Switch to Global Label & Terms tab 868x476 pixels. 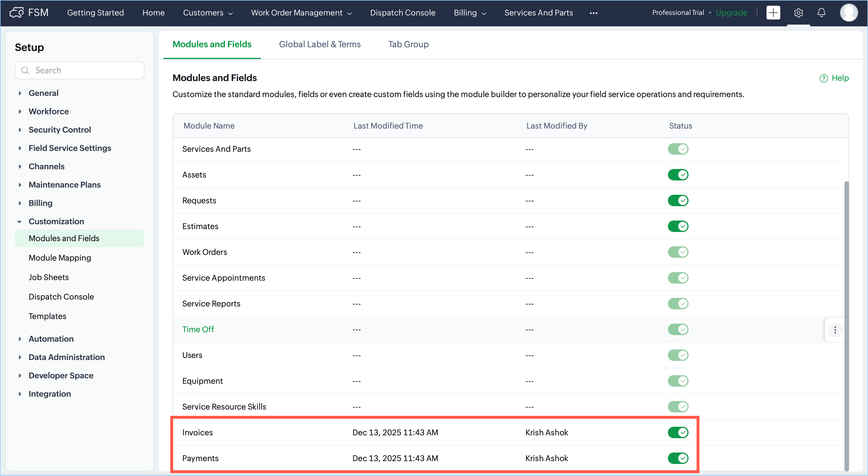click(319, 44)
